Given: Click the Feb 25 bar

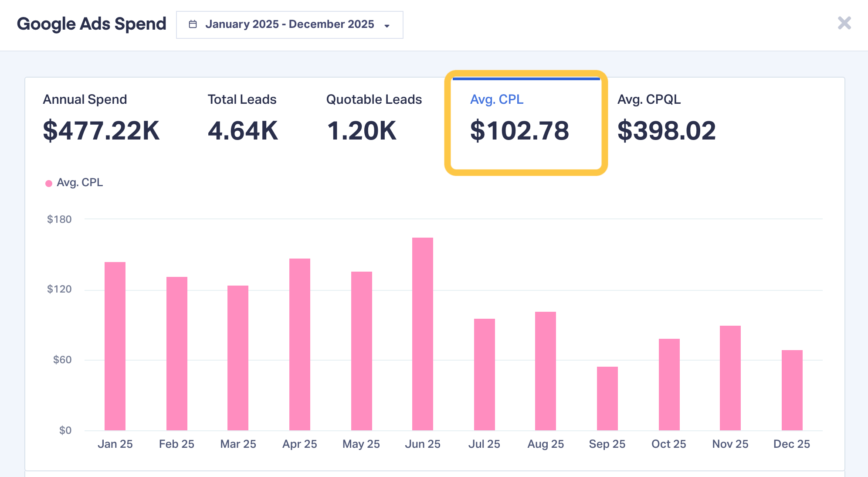Looking at the screenshot, I should point(176,354).
